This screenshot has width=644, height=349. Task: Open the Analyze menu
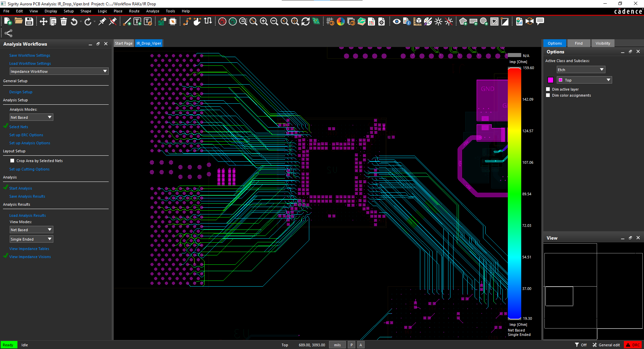(153, 11)
